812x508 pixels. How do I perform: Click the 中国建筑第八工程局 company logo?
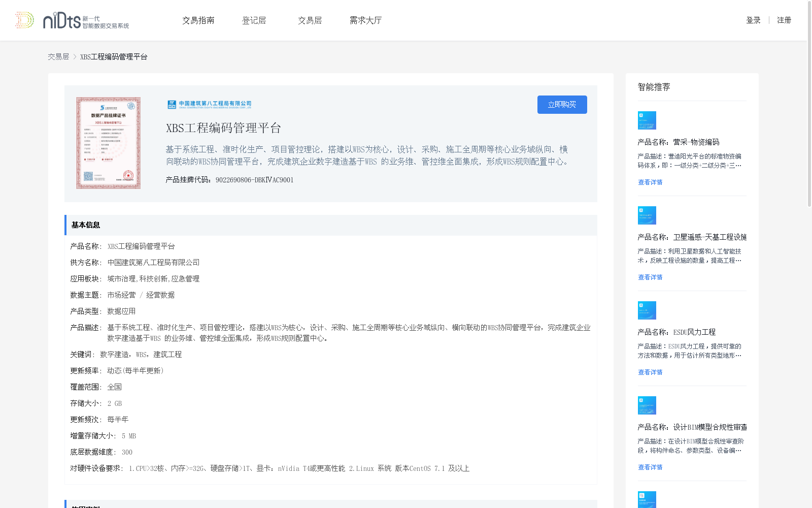pos(210,104)
